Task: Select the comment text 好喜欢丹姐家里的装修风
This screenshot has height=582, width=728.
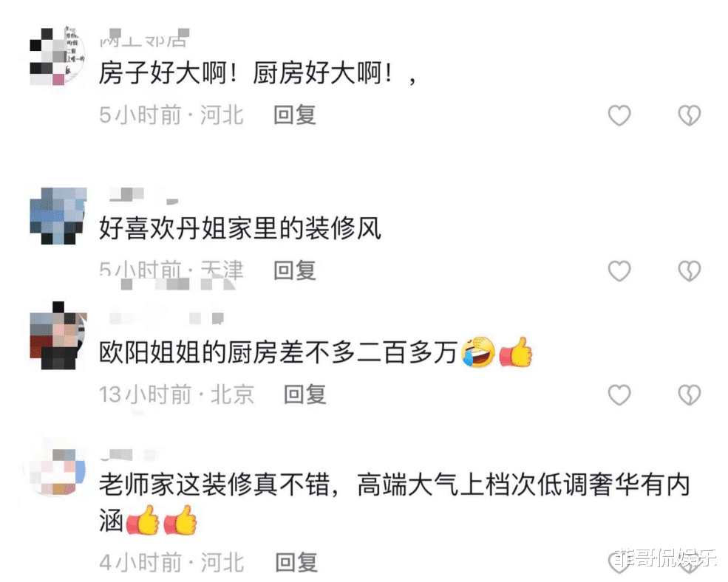Action: click(240, 229)
